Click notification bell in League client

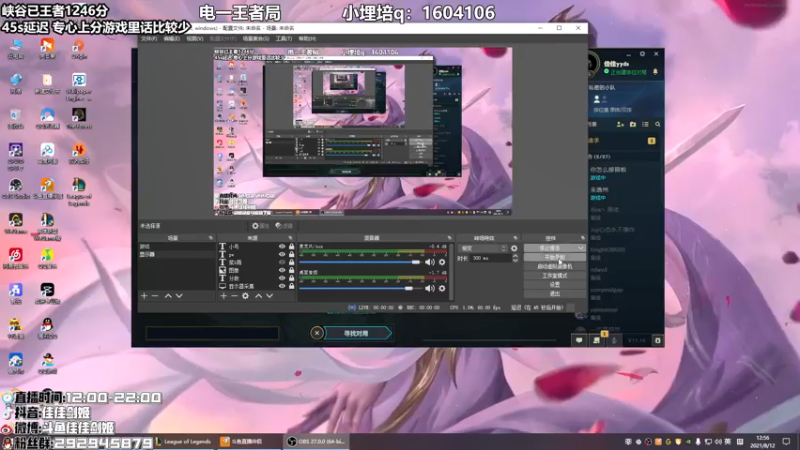click(x=656, y=72)
